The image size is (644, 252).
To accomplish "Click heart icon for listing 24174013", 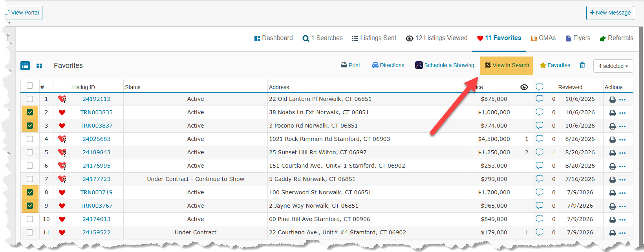I will [x=62, y=219].
